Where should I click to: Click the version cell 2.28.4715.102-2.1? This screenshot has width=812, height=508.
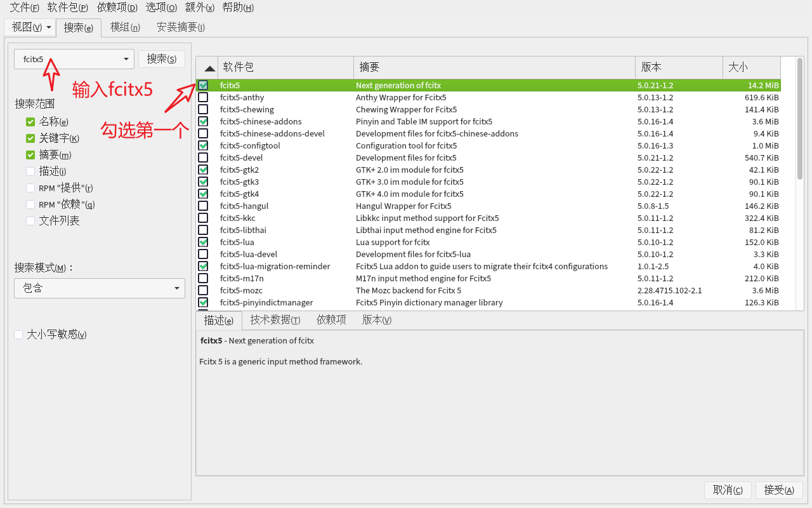[670, 290]
